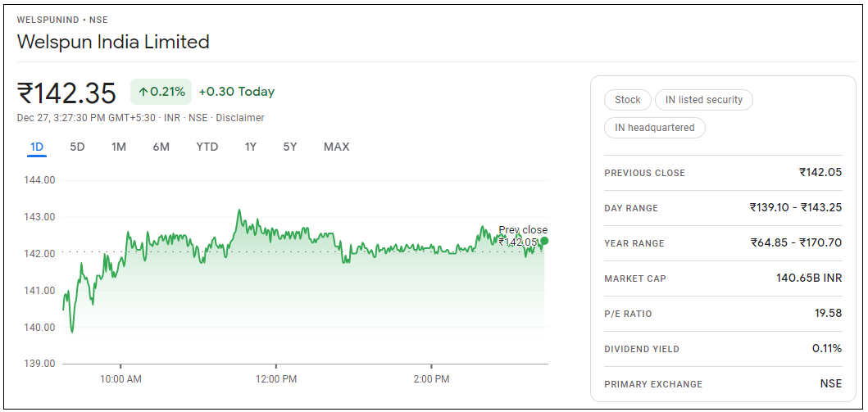Click the 12:00 PM axis label

[275, 380]
